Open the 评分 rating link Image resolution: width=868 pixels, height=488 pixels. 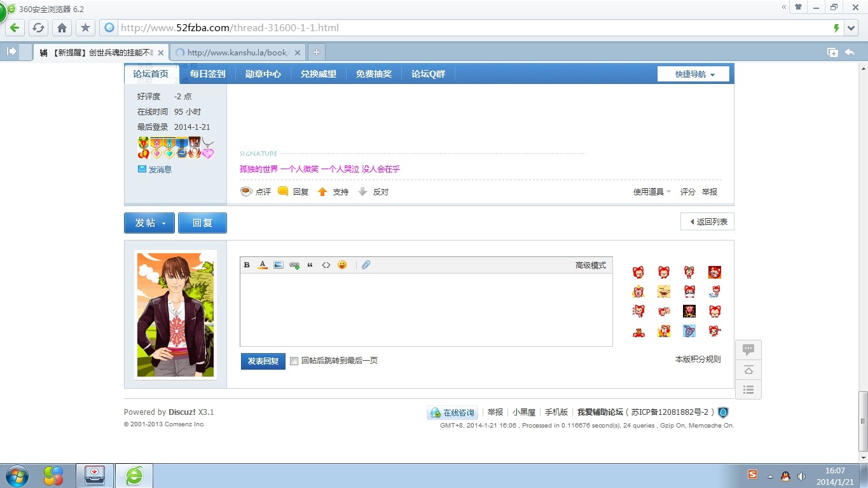point(688,192)
